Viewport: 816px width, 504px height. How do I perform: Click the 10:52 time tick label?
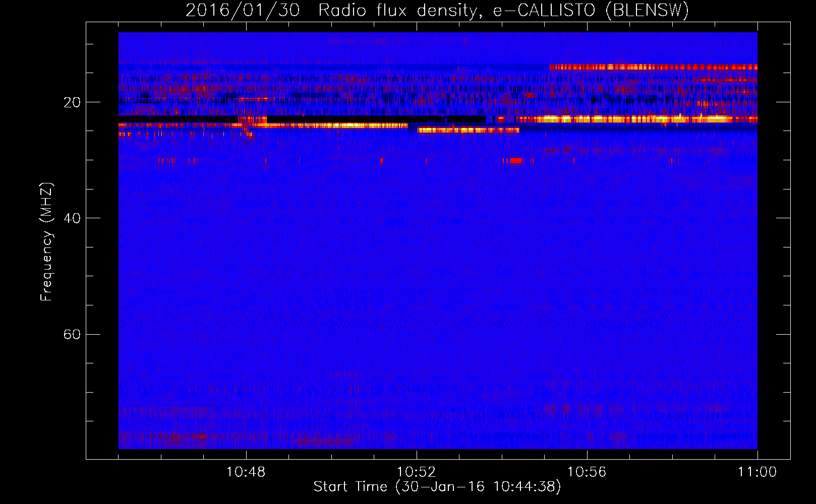(x=416, y=472)
